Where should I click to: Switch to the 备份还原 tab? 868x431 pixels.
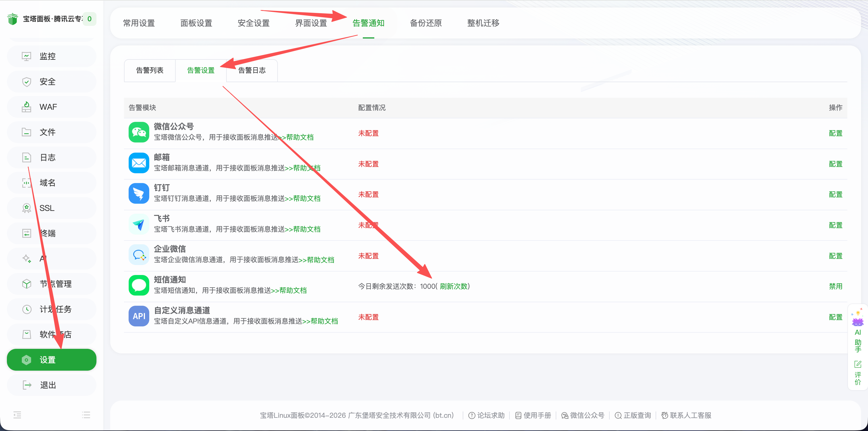pos(426,23)
